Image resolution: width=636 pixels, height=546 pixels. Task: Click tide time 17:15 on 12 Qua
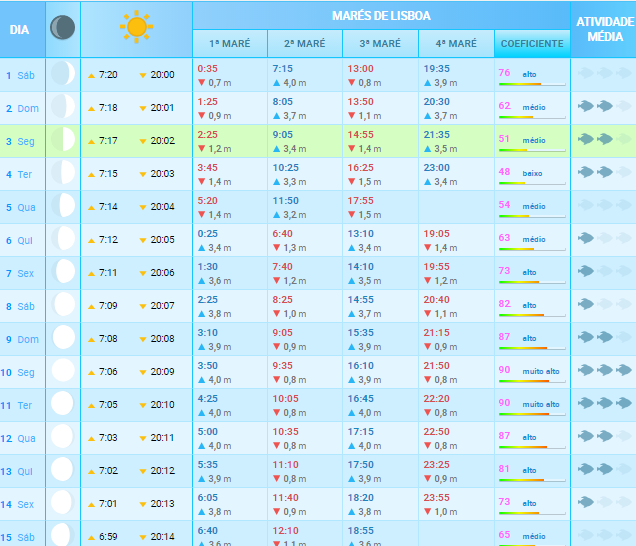[x=360, y=432]
